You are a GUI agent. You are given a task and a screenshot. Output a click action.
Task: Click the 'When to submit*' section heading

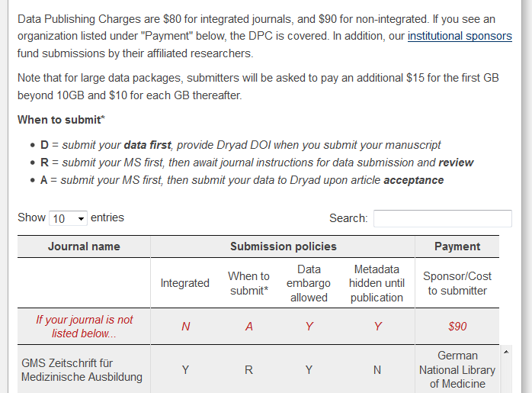[x=61, y=120]
